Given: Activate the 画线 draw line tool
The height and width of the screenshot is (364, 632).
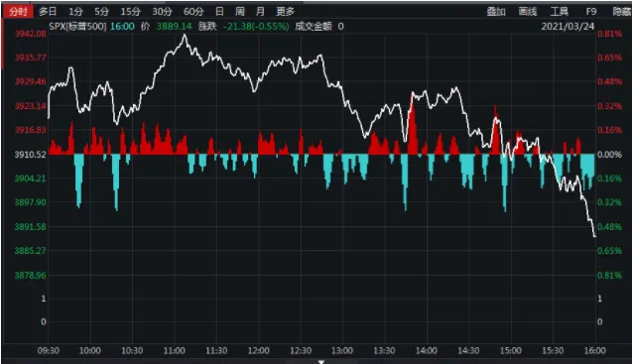Looking at the screenshot, I should pyautogui.click(x=528, y=12).
